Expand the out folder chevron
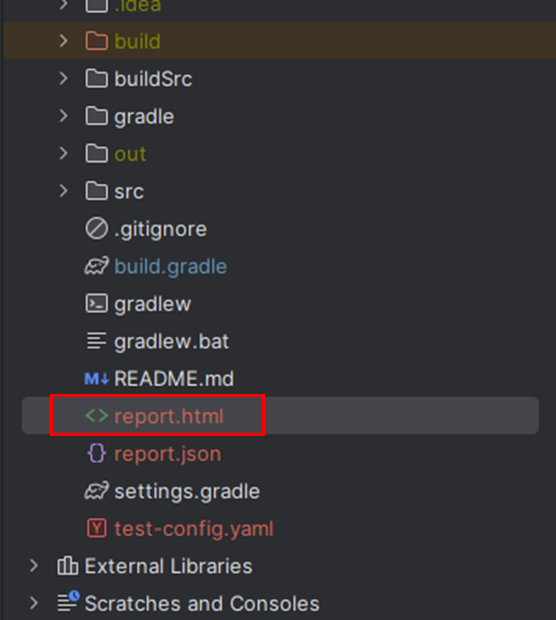Image resolution: width=556 pixels, height=620 pixels. point(63,153)
